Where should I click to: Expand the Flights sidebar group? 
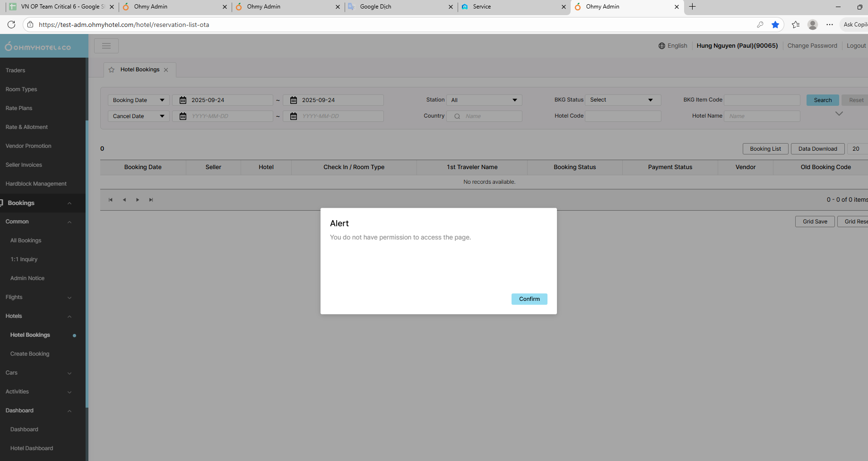click(x=69, y=298)
